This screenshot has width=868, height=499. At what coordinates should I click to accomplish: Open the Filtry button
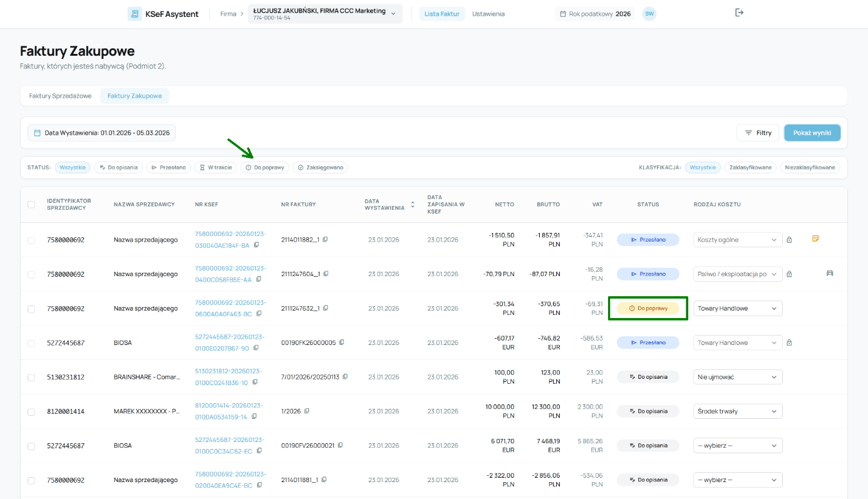click(x=758, y=133)
